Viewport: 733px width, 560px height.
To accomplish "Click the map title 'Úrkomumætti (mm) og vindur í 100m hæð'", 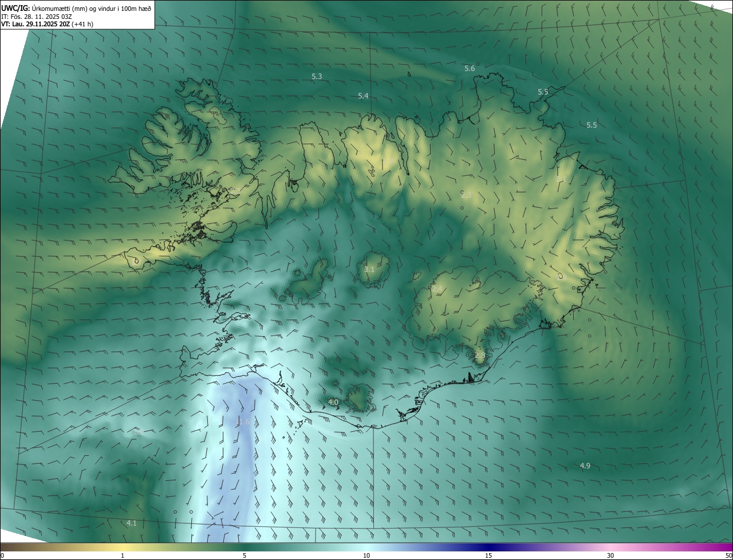I will point(92,7).
